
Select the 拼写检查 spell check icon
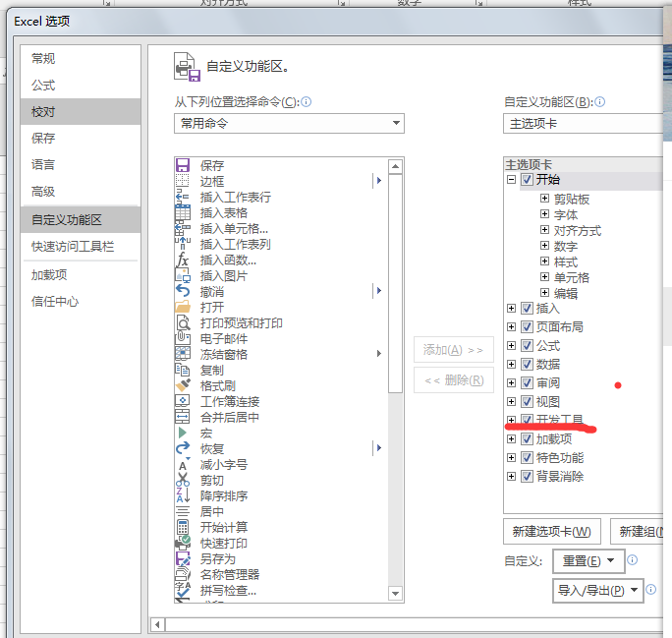183,591
